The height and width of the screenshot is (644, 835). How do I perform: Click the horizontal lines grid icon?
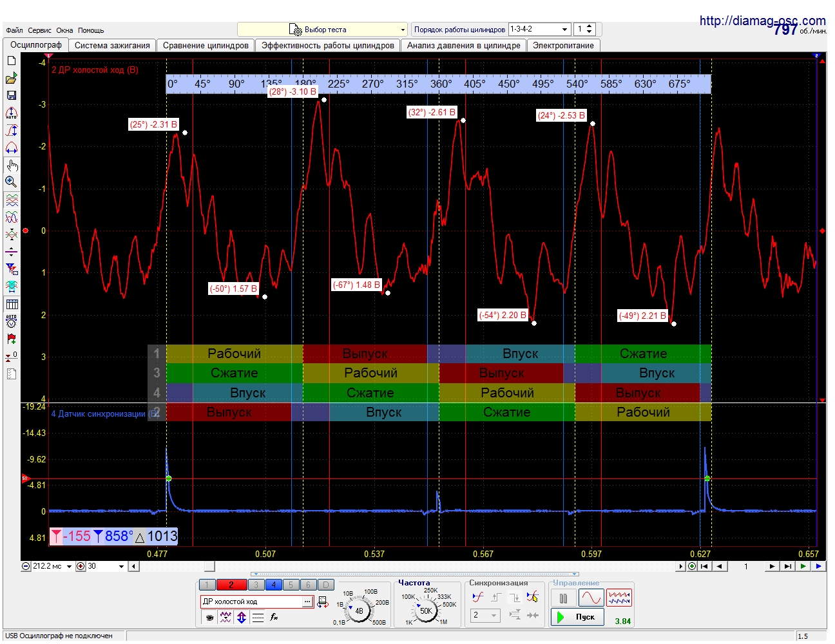point(258,617)
